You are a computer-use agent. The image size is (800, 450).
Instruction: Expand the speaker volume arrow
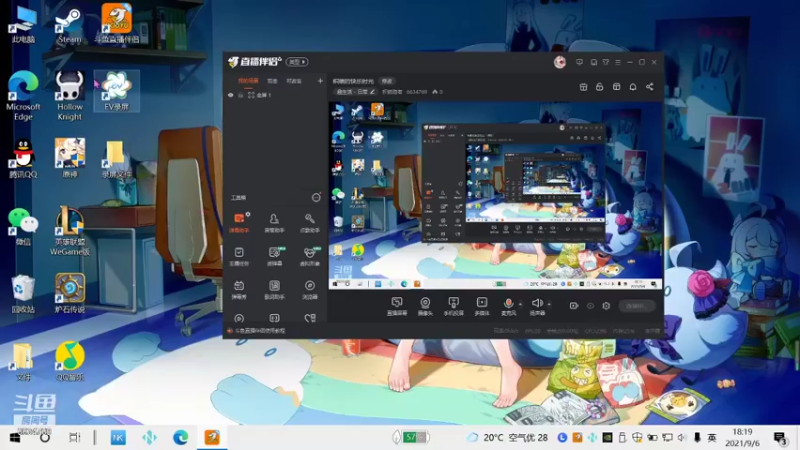point(549,304)
